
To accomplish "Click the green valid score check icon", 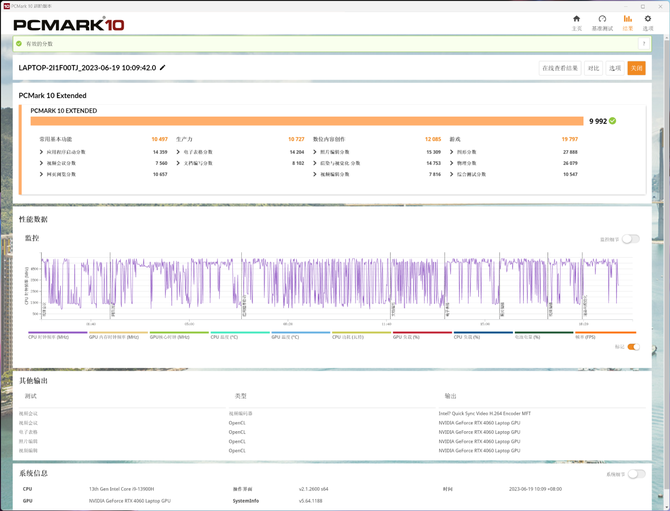I will click(19, 44).
